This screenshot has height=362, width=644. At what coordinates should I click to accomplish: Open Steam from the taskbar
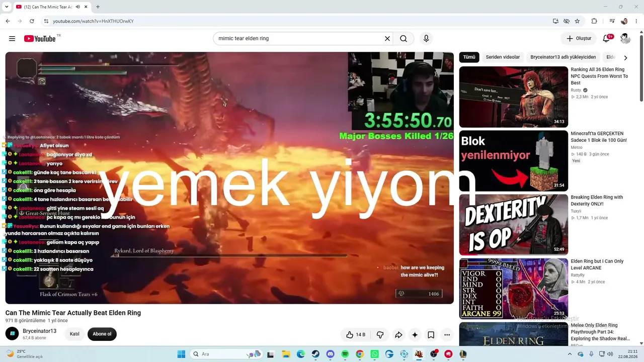pos(315,354)
